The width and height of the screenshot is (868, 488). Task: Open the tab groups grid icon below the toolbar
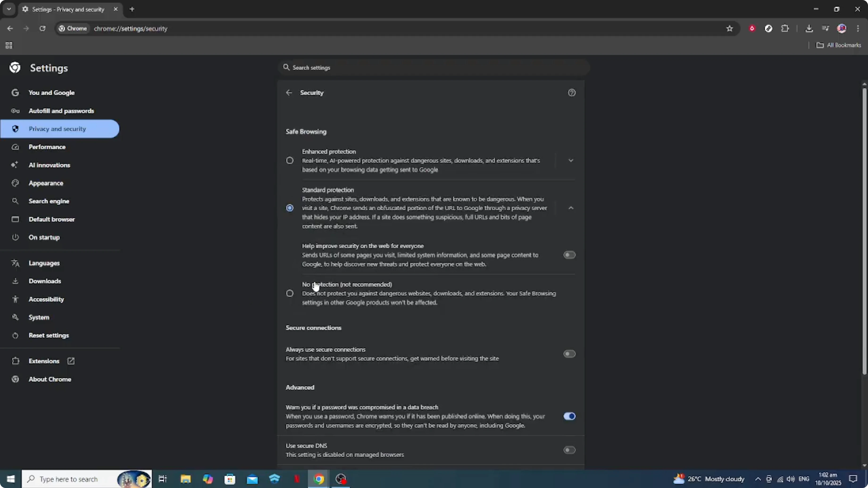point(9,45)
